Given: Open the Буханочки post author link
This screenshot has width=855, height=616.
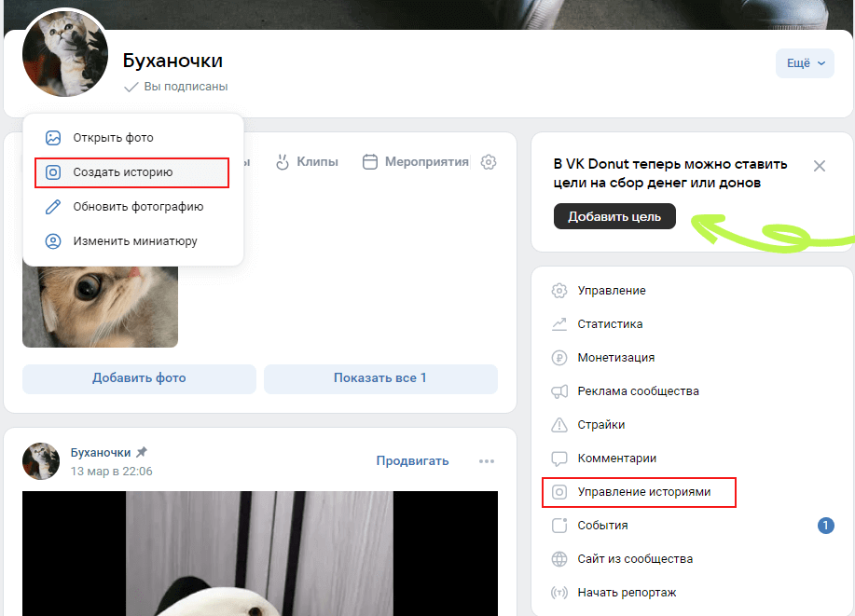Looking at the screenshot, I should [101, 453].
